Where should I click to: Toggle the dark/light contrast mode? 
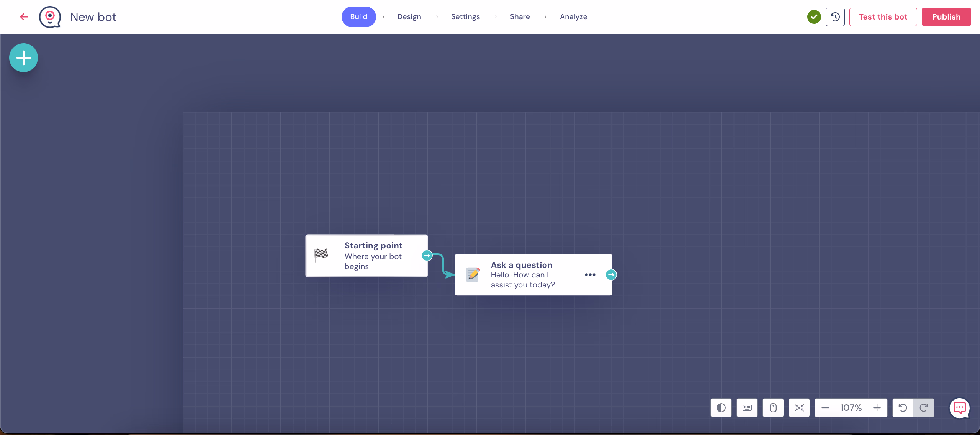[x=721, y=408]
